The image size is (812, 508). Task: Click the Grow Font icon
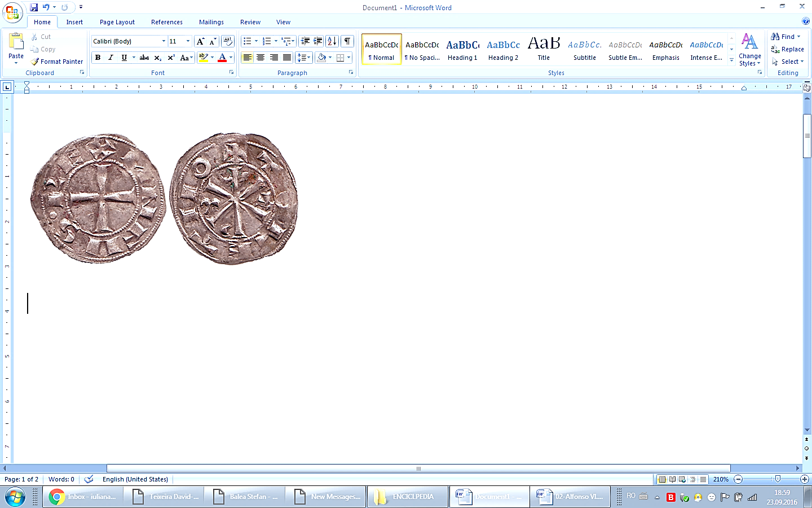[x=200, y=41]
